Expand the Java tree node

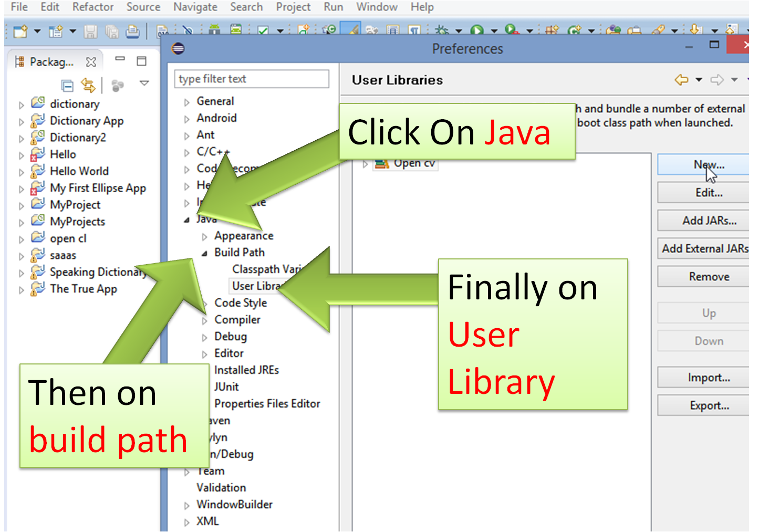point(187,219)
